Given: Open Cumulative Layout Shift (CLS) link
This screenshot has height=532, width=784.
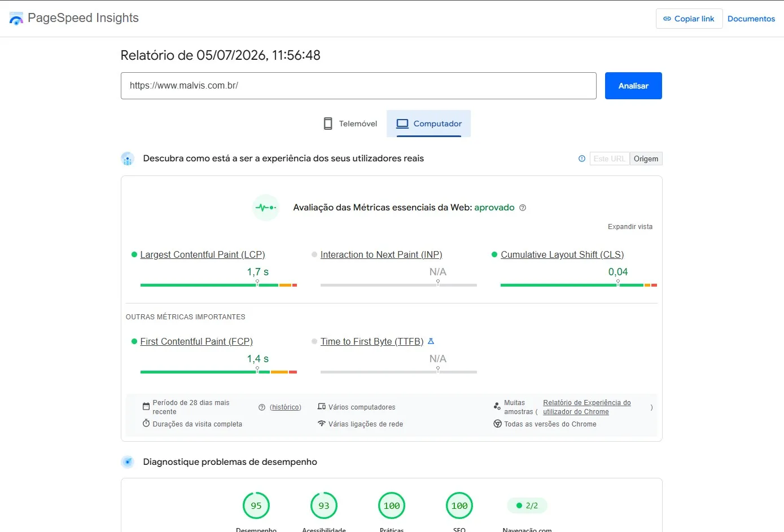Looking at the screenshot, I should pyautogui.click(x=562, y=255).
